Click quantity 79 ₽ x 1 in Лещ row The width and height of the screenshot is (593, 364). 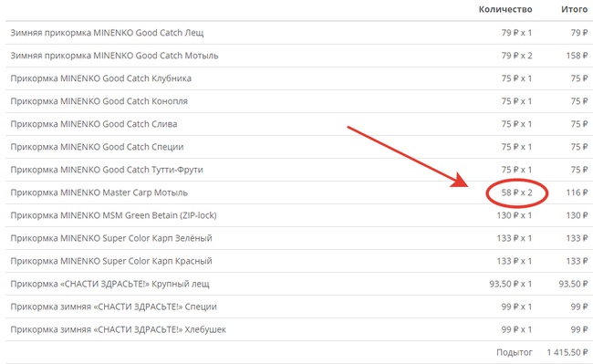pyautogui.click(x=516, y=33)
